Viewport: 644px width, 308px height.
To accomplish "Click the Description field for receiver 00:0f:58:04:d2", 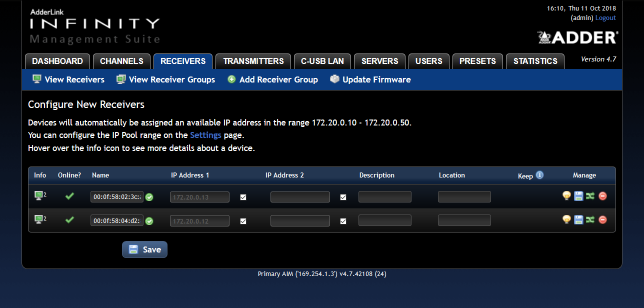I will point(385,220).
